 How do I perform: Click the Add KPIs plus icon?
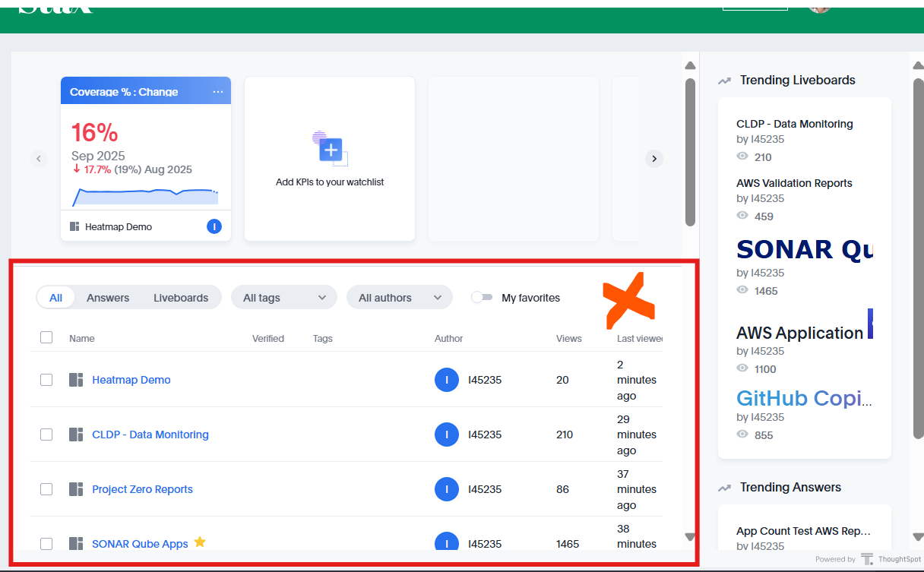331,150
